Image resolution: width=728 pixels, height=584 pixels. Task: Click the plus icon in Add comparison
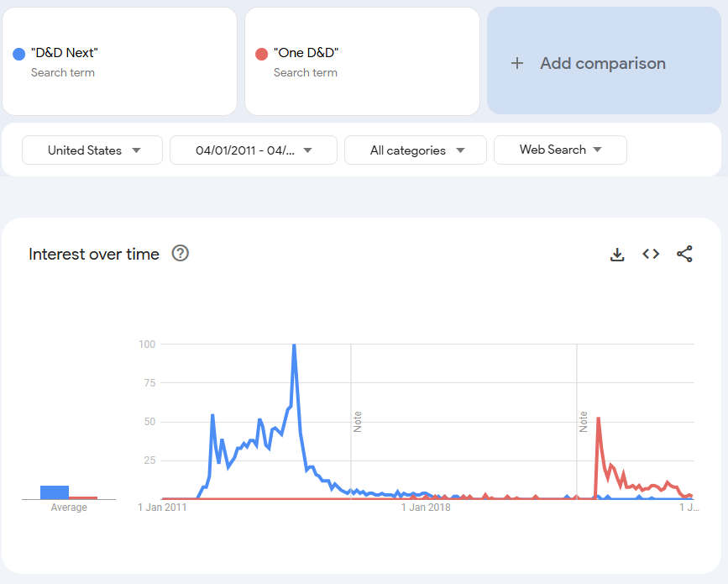pyautogui.click(x=517, y=64)
